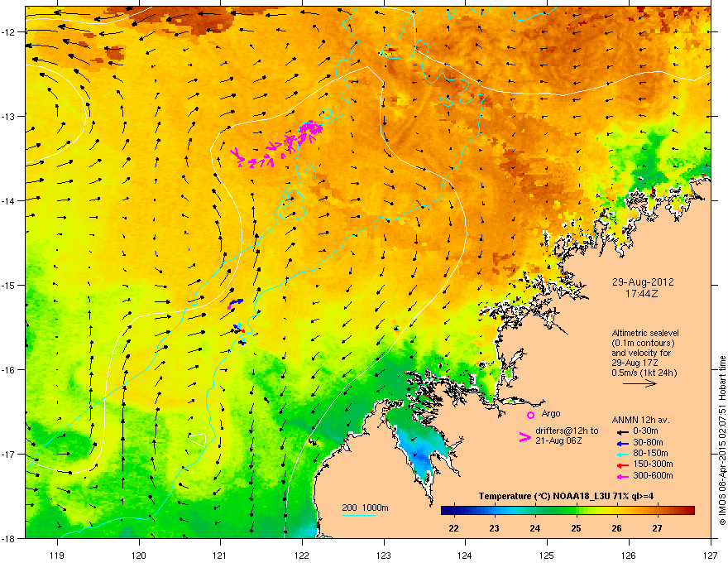Click the Altimetric sealevel text

pos(645,333)
